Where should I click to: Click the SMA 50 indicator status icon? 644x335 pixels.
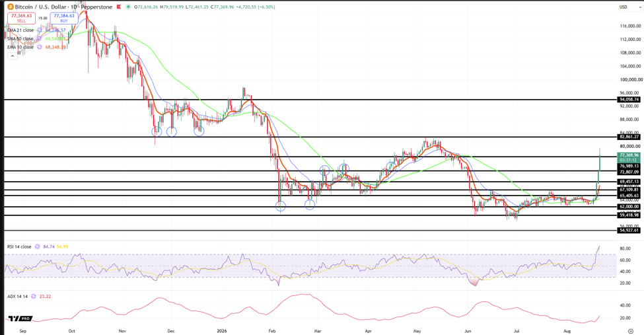(x=40, y=38)
